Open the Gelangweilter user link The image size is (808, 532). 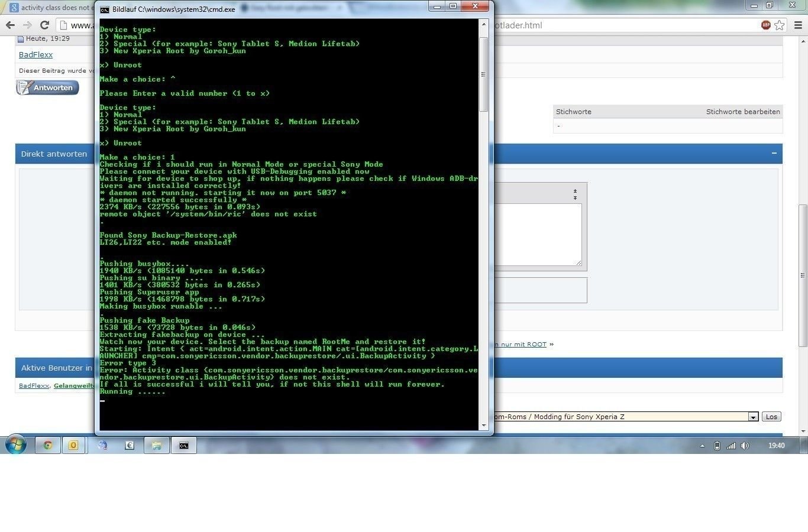[x=74, y=385]
